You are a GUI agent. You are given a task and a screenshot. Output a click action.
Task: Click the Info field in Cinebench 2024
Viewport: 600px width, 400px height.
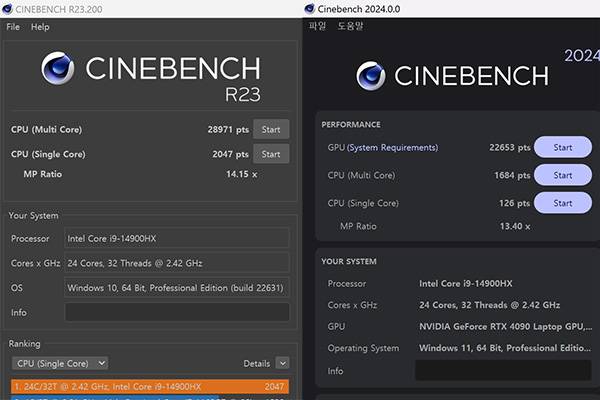pos(503,370)
